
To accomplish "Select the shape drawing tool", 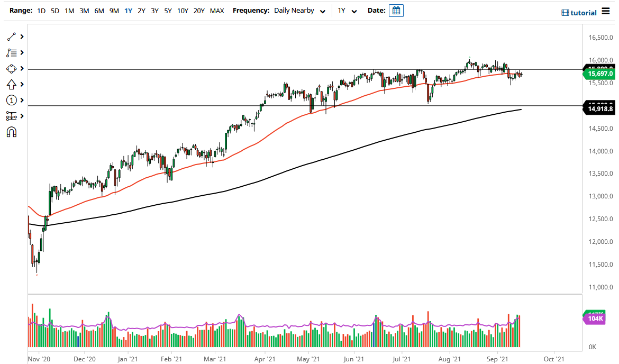I will click(12, 68).
